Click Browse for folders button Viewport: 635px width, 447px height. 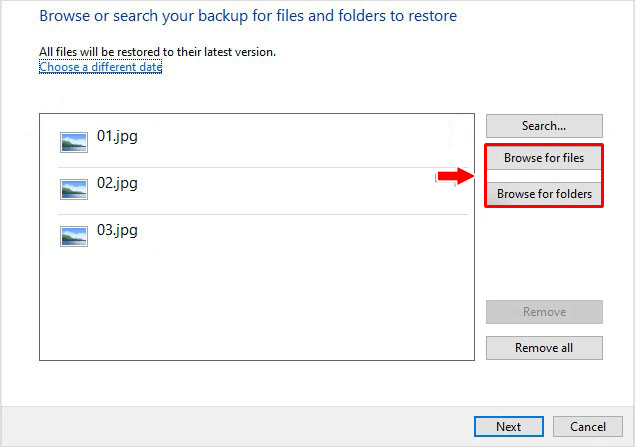pyautogui.click(x=544, y=194)
